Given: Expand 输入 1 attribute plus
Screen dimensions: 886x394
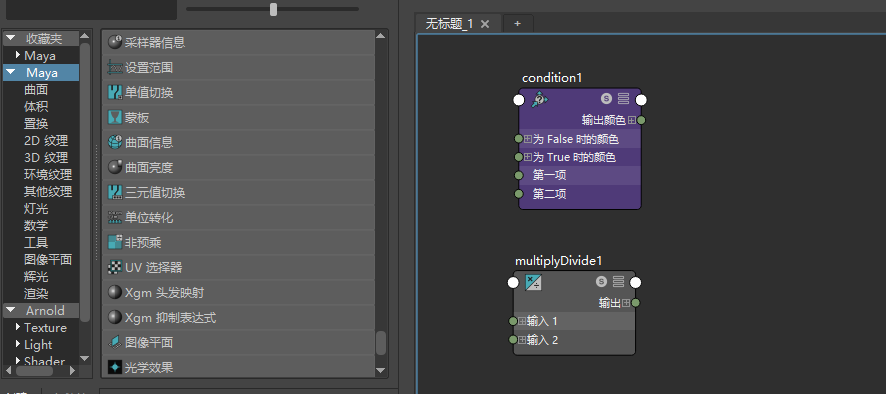Looking at the screenshot, I should point(522,321).
